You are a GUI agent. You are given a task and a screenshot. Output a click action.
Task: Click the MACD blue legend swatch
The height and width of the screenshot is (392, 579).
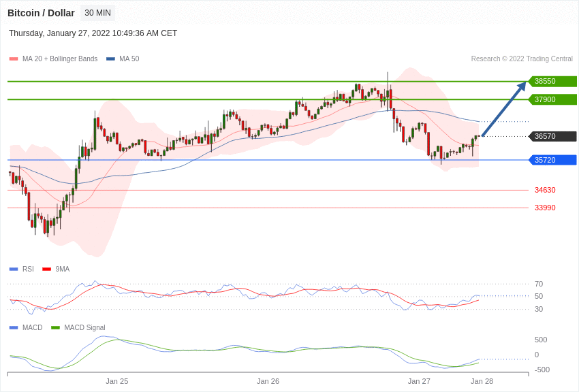(x=14, y=327)
